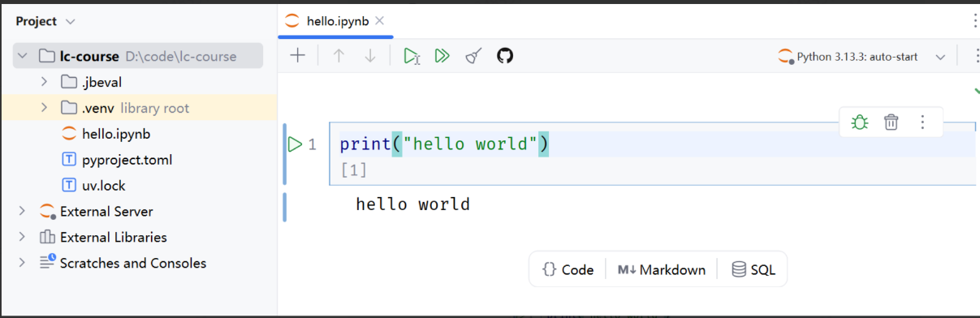Add a new Markdown cell
Image resolution: width=980 pixels, height=318 pixels.
click(x=662, y=269)
